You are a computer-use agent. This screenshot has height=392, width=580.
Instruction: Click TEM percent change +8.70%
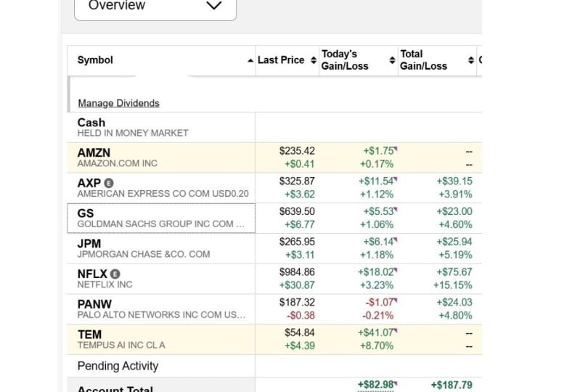click(x=377, y=346)
